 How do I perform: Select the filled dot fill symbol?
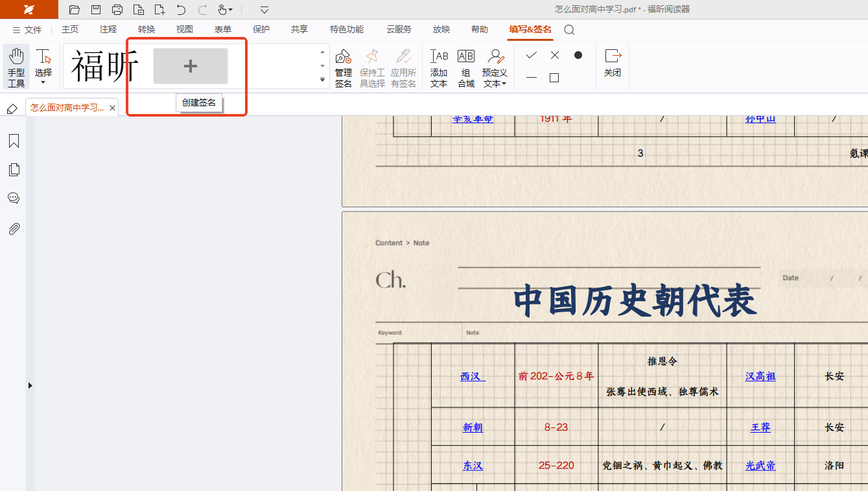click(578, 55)
